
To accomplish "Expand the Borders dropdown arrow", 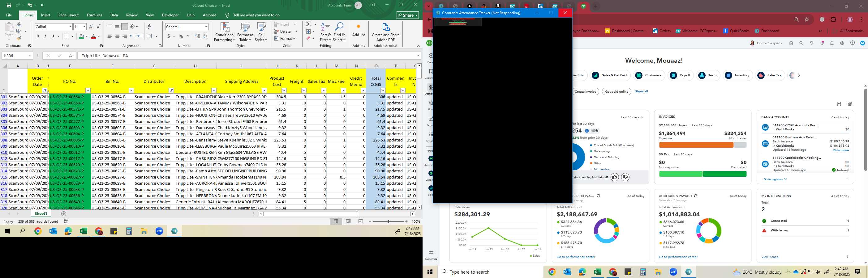I will pos(72,36).
